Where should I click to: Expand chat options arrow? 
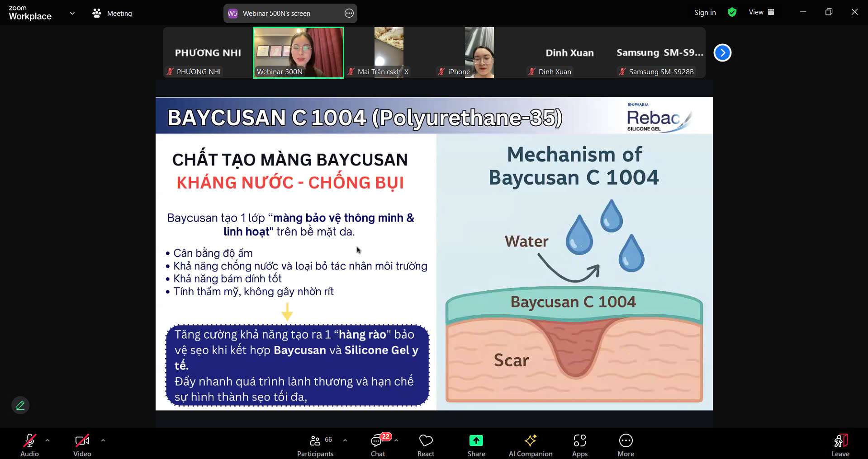tap(396, 440)
